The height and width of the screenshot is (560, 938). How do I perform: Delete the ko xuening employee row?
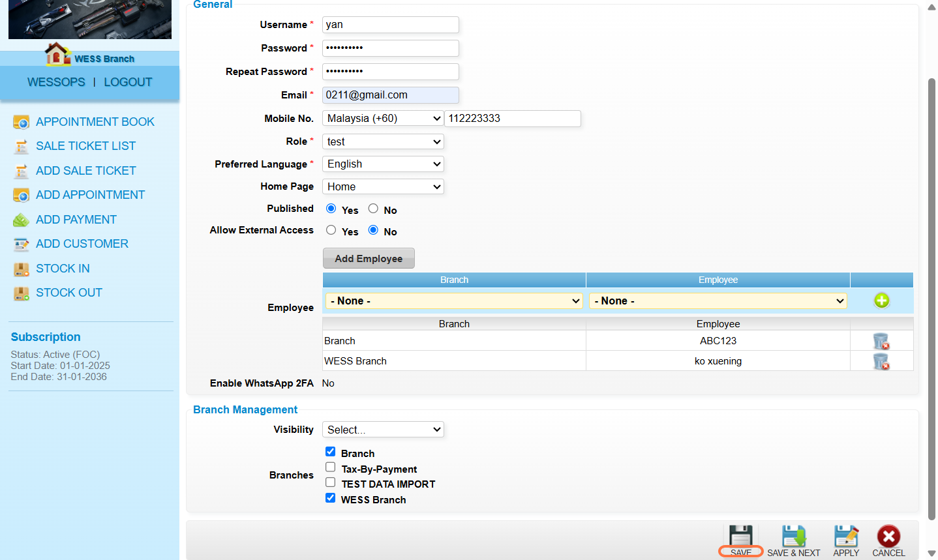881,361
